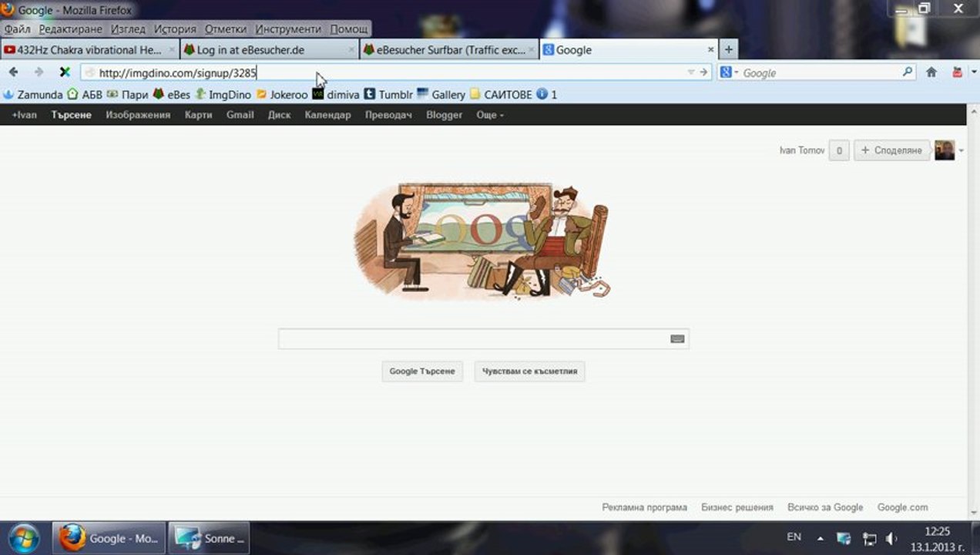Open Календар in the Google bar

pyautogui.click(x=327, y=115)
